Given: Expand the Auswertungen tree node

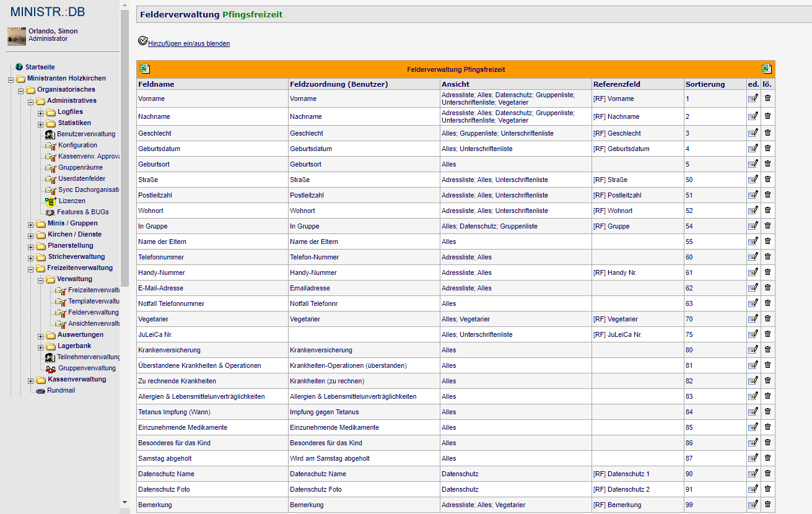Looking at the screenshot, I should 41,335.
